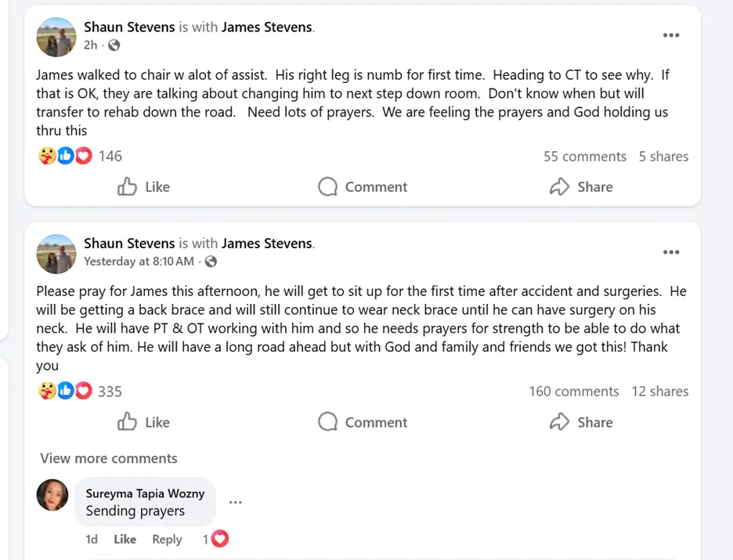Like the post about James sitting up

point(143,422)
